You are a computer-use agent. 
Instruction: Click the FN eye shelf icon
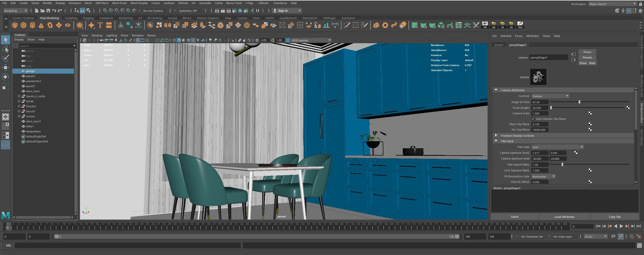point(485,25)
